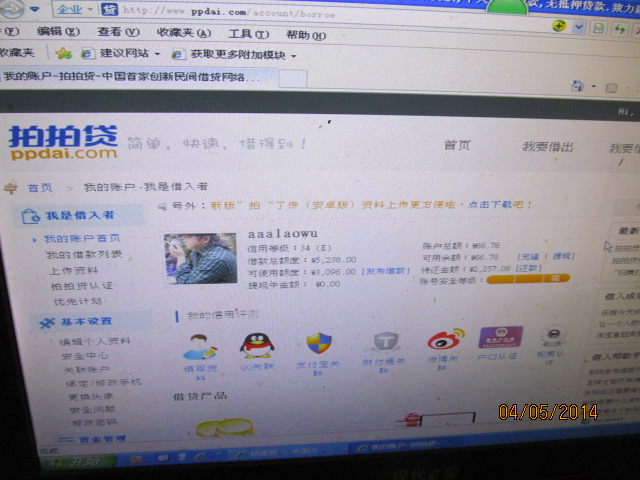Viewport: 640px width, 480px height.
Task: Click the 我是借入者 bag icon
Action: pyautogui.click(x=31, y=216)
